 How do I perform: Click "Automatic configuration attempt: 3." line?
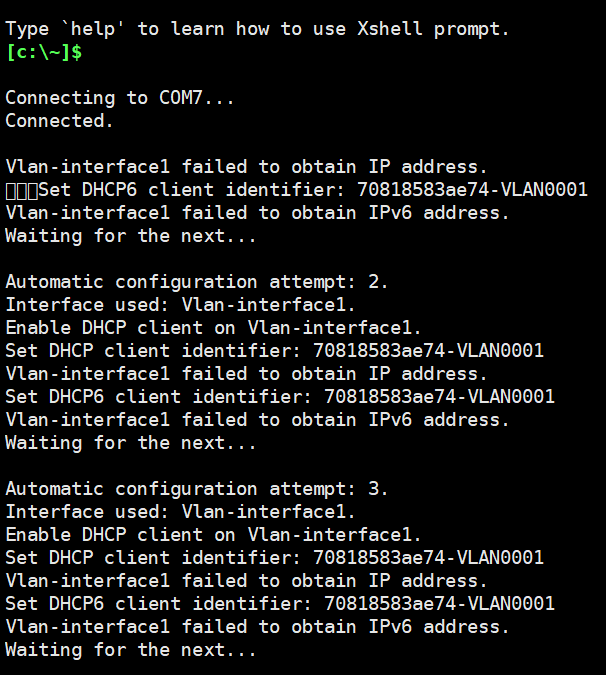click(x=197, y=489)
